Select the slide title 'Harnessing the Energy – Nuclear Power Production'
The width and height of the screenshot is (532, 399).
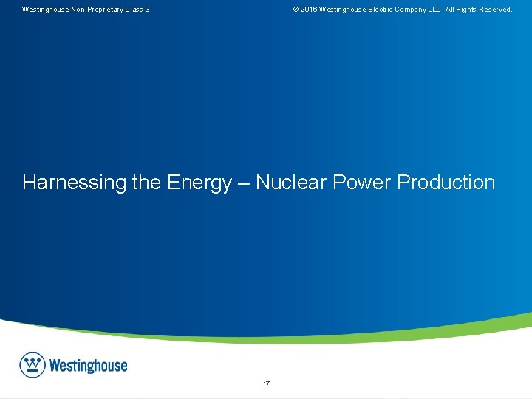click(x=259, y=183)
